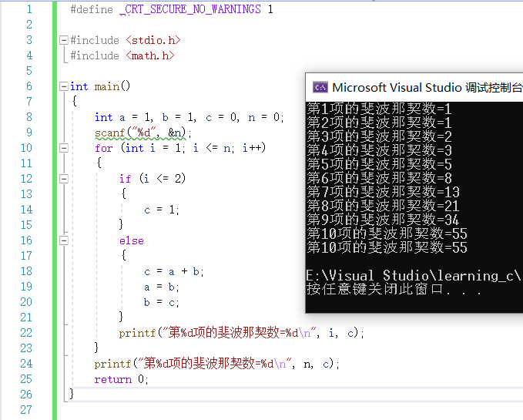
Task: Click the statement 'c = 1;' on line 14
Action: point(162,210)
